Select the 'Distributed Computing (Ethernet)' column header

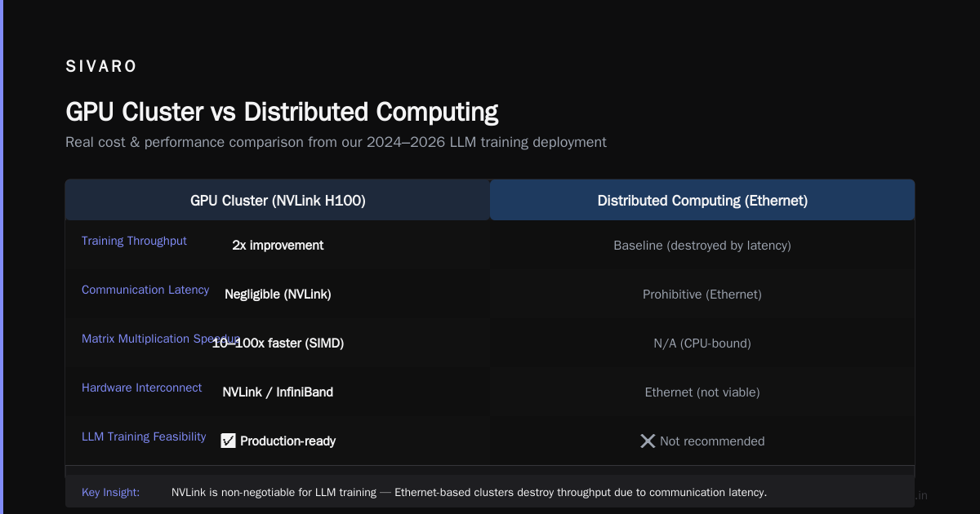point(702,200)
